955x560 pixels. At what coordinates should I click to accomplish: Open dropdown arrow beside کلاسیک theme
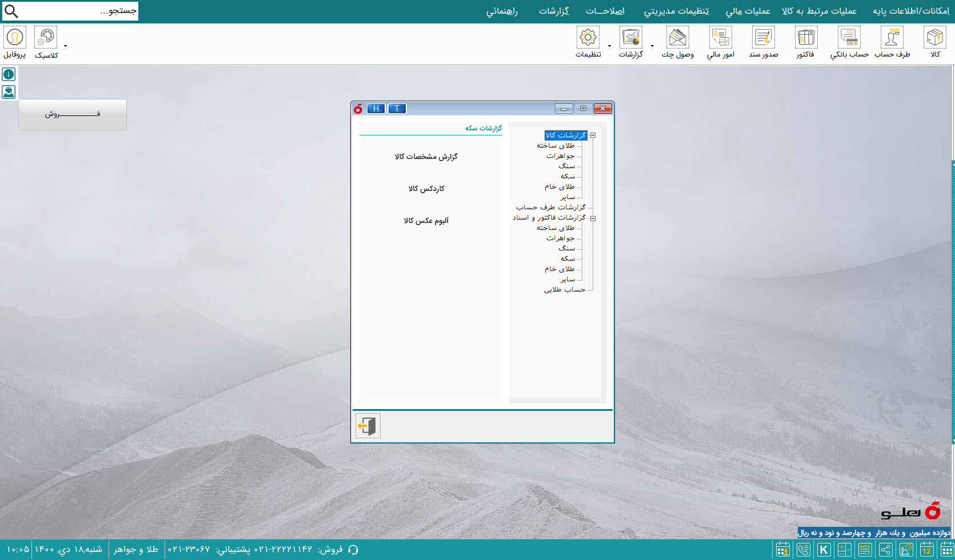(66, 46)
